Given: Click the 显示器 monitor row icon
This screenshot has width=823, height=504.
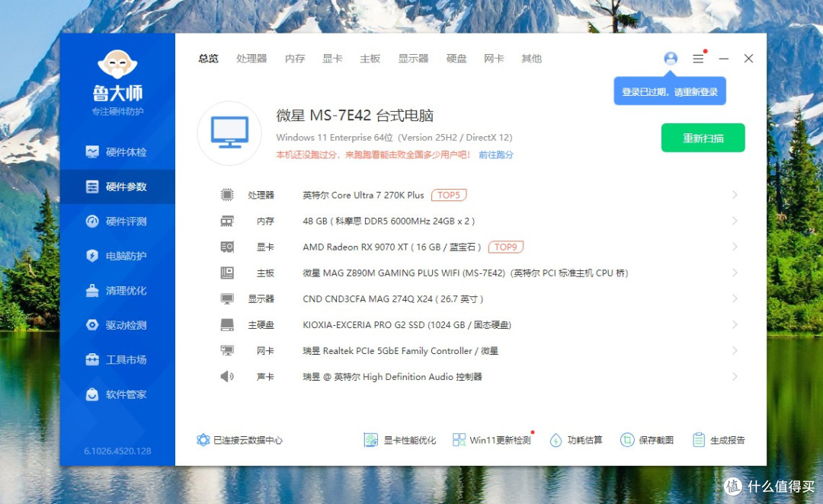Looking at the screenshot, I should coord(227,299).
